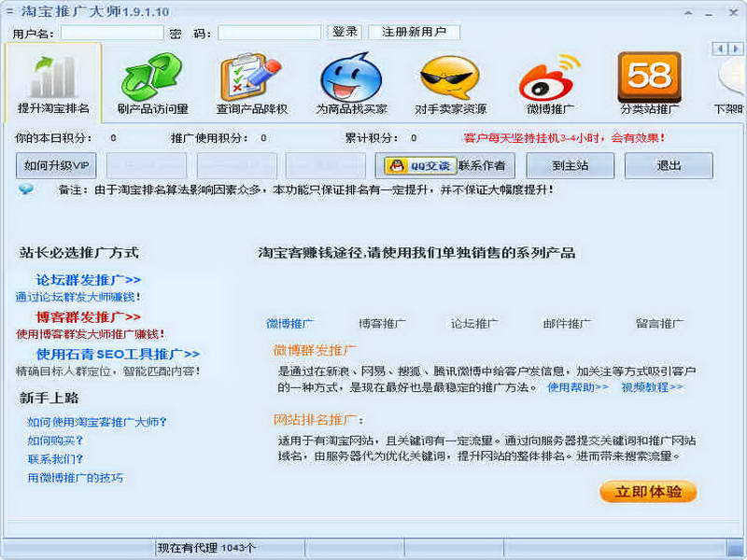This screenshot has width=747, height=560.
Task: Open 使用石青SEO工具推广>> link
Action: pyautogui.click(x=118, y=354)
